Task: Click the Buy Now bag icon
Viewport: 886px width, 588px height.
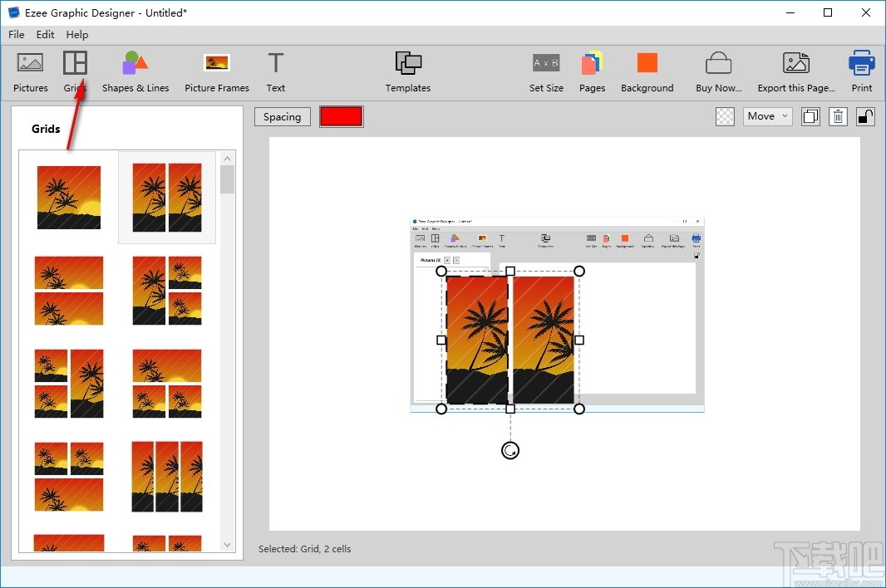Action: 719,63
